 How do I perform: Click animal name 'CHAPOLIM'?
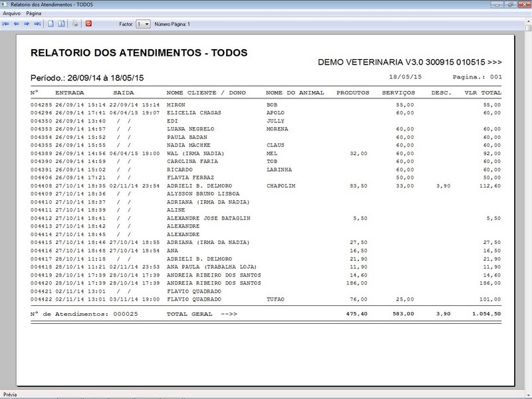[281, 186]
